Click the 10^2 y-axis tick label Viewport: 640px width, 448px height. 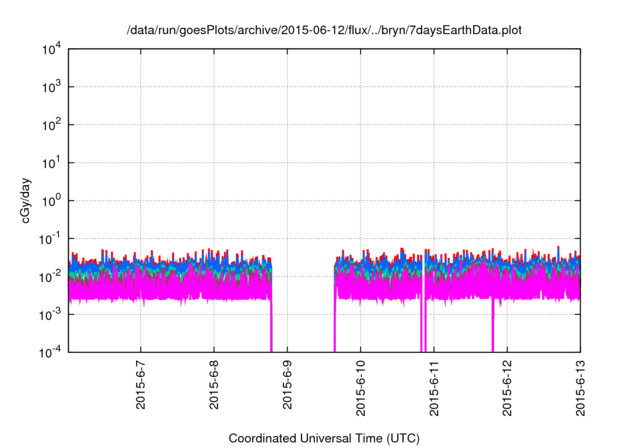pos(51,124)
